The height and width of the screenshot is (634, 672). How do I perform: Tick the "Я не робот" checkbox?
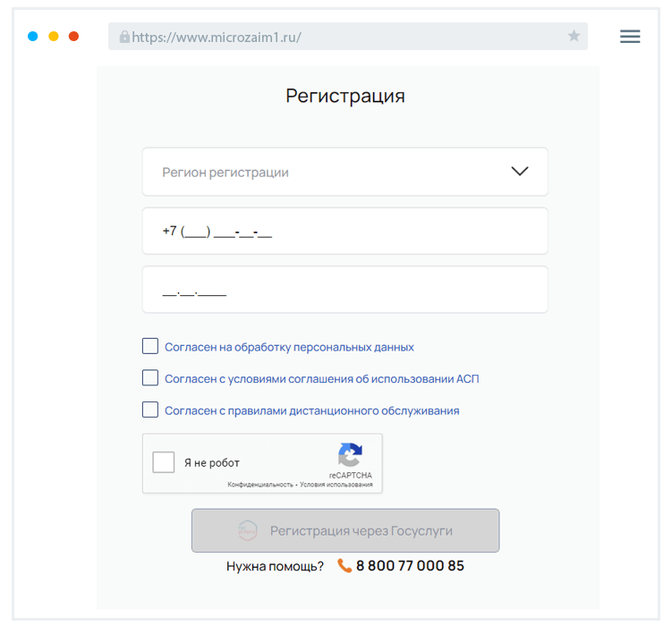tap(164, 462)
